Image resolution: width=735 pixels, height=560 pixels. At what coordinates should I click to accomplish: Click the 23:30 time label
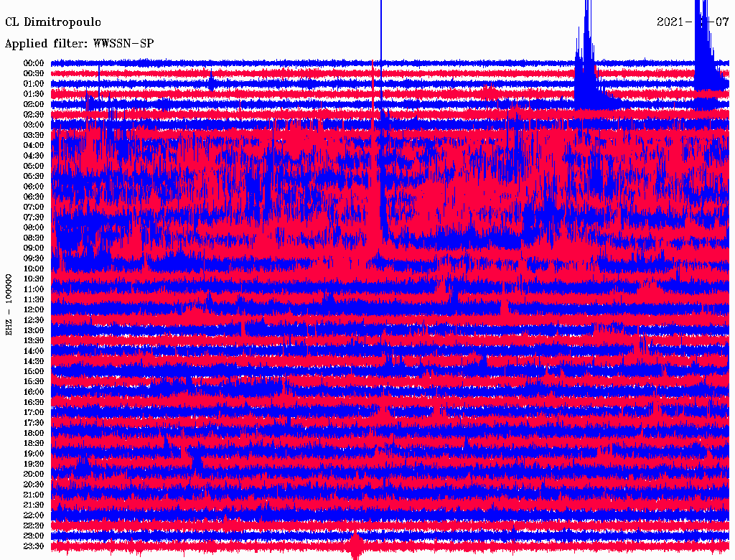point(34,546)
